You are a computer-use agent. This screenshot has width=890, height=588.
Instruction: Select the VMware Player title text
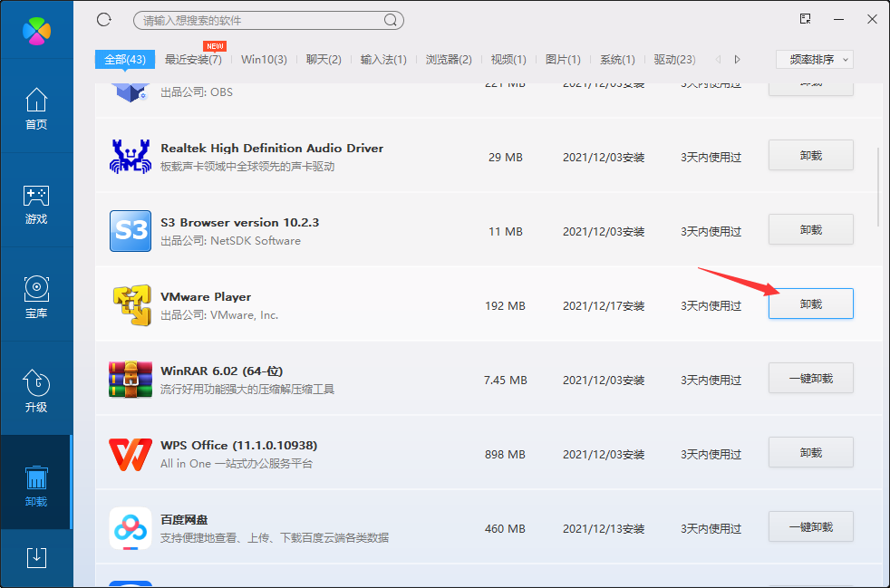coord(206,297)
